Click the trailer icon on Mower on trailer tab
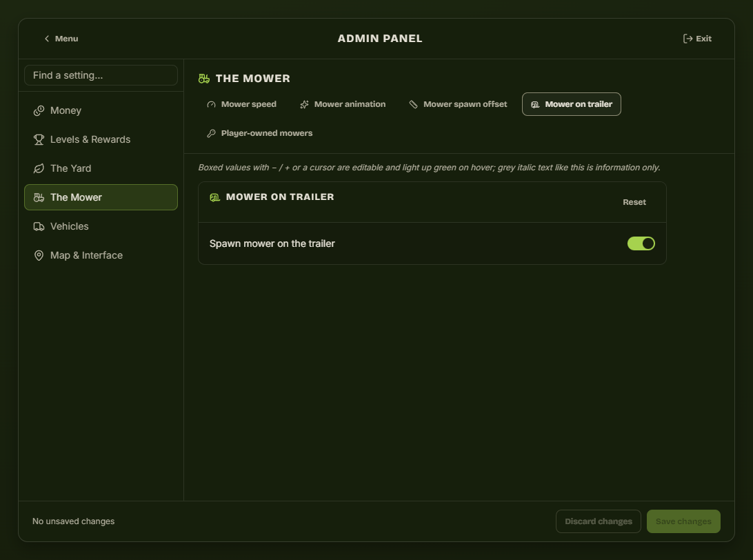Image resolution: width=753 pixels, height=560 pixels. click(x=536, y=105)
